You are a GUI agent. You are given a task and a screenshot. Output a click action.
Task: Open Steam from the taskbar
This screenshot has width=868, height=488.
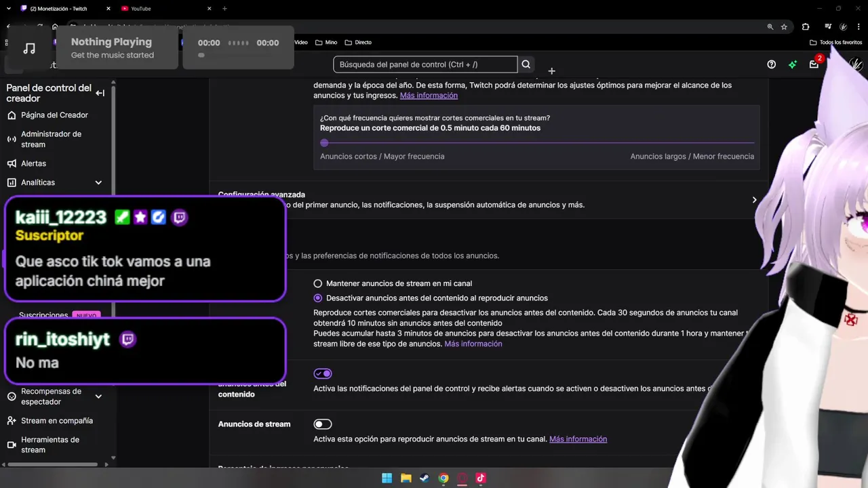coord(425,478)
